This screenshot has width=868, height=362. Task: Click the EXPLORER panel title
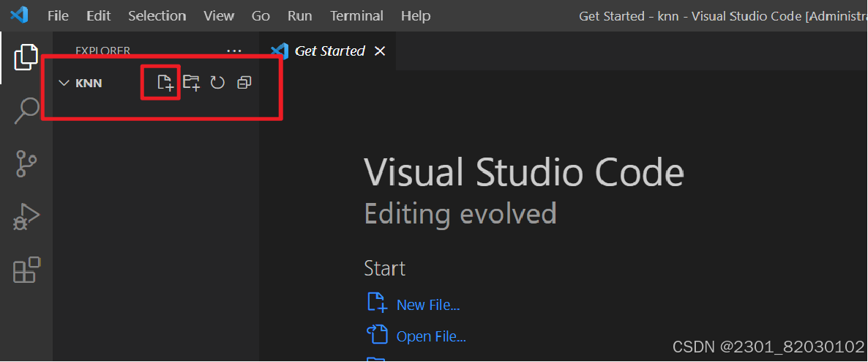point(103,51)
